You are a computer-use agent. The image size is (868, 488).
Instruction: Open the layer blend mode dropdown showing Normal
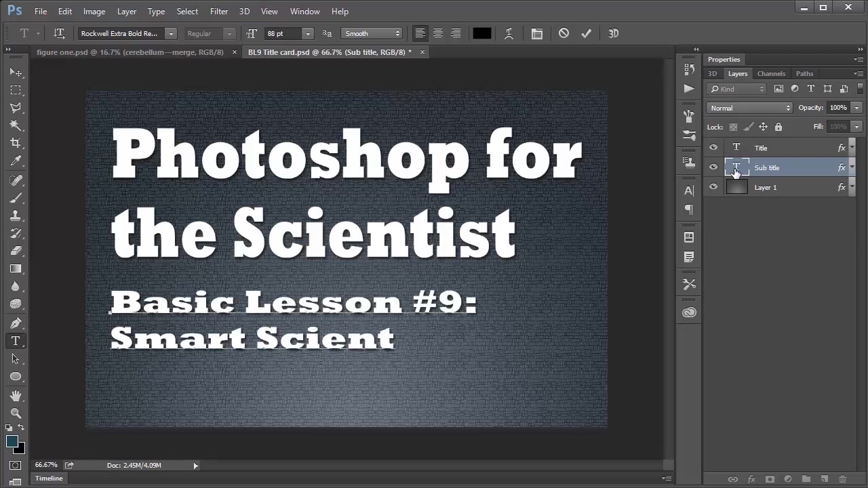point(749,107)
